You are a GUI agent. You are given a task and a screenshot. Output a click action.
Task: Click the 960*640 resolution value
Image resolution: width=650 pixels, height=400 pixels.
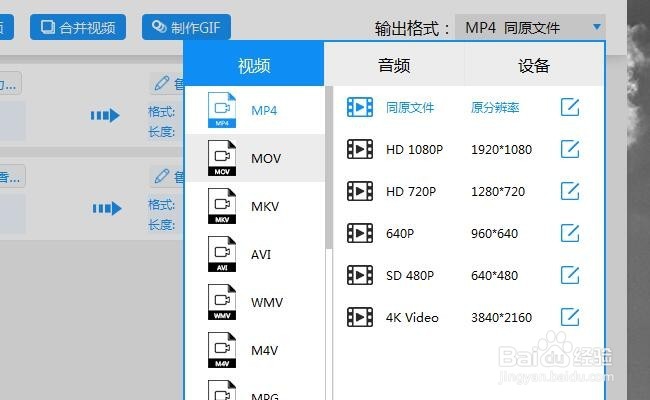coord(495,233)
